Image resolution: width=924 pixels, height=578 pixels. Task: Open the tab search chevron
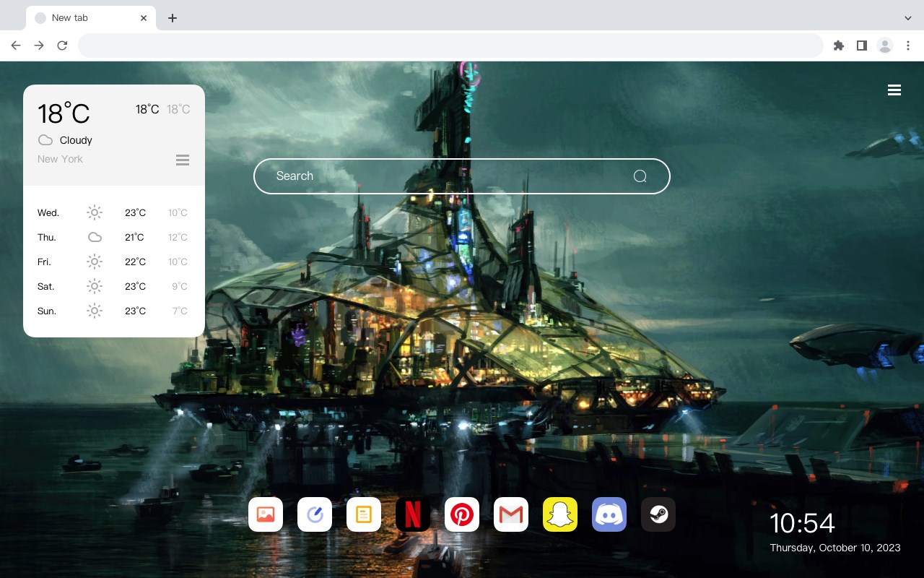click(x=908, y=17)
